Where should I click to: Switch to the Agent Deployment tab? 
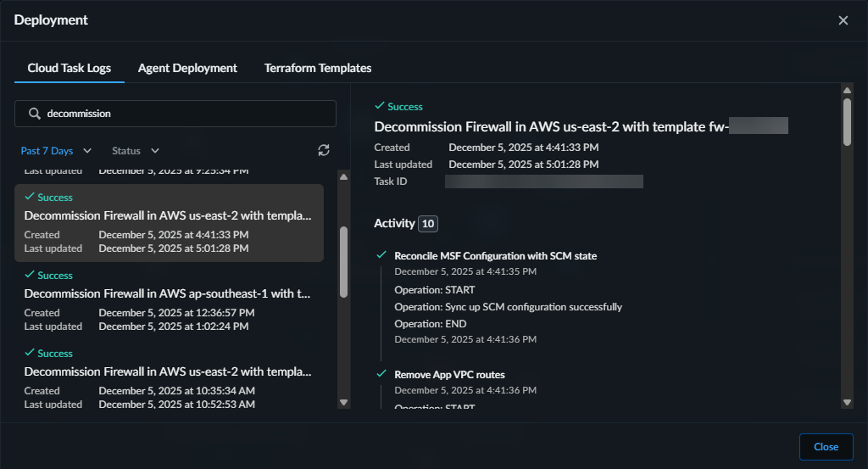[187, 68]
